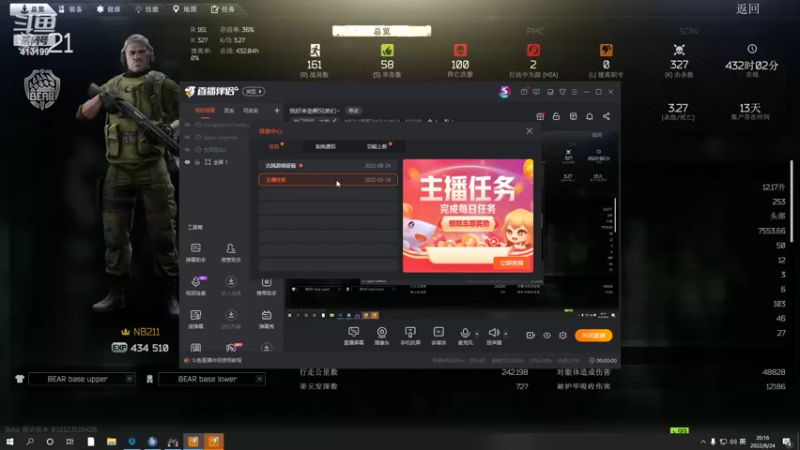Open the 读弹幕 tool in the toolbox
This screenshot has height=450, width=800.
click(x=195, y=319)
